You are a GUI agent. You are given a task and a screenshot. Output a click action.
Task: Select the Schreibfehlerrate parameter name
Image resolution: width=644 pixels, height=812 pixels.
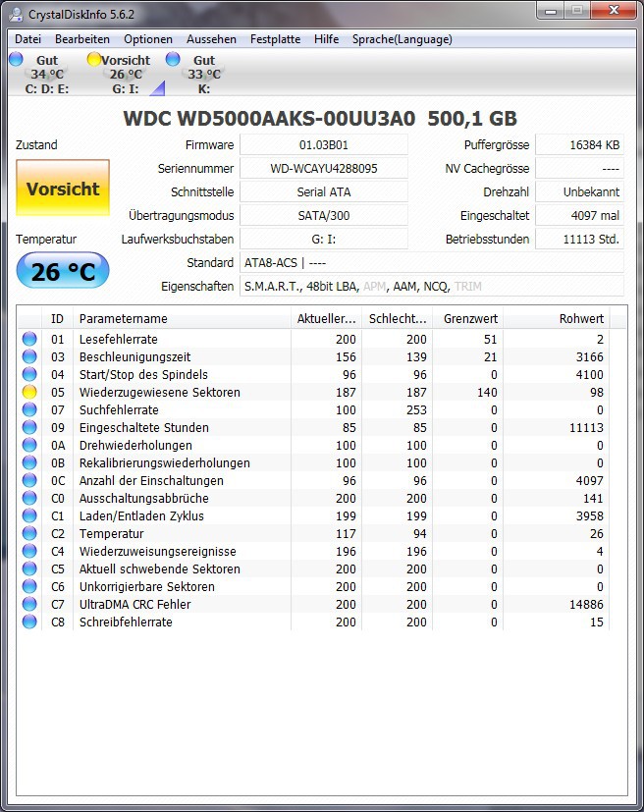pyautogui.click(x=126, y=622)
